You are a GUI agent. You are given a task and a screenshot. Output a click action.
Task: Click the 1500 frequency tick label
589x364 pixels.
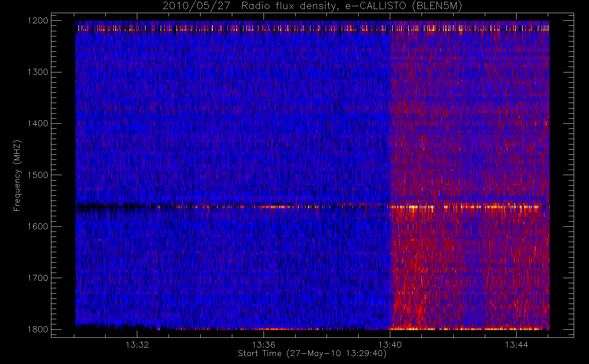tap(38, 175)
